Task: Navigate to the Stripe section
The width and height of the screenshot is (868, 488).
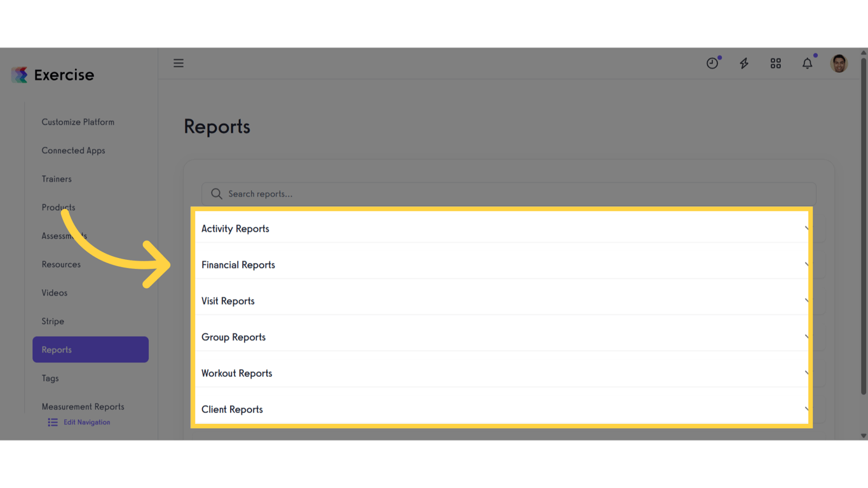Action: (53, 321)
